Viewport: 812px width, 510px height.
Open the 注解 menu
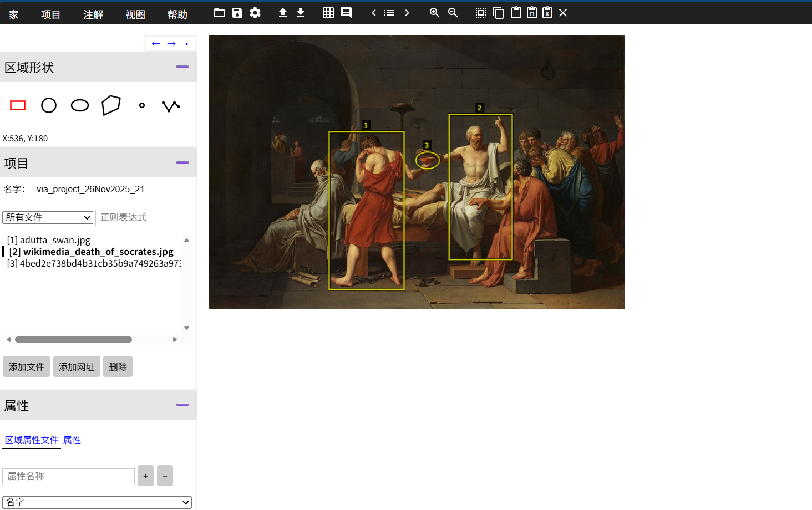point(93,14)
